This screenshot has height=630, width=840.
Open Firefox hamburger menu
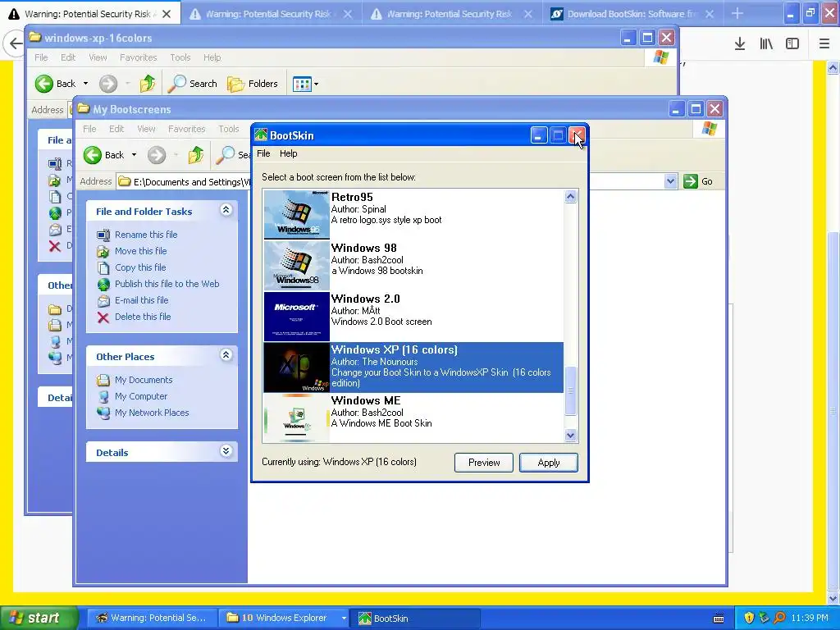coord(824,44)
